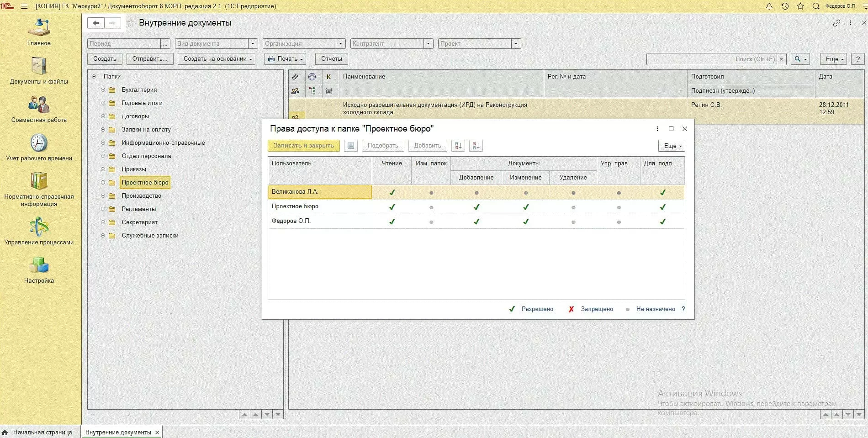Click the Отправить button
Viewport: 868px width, 438px height.
point(150,59)
